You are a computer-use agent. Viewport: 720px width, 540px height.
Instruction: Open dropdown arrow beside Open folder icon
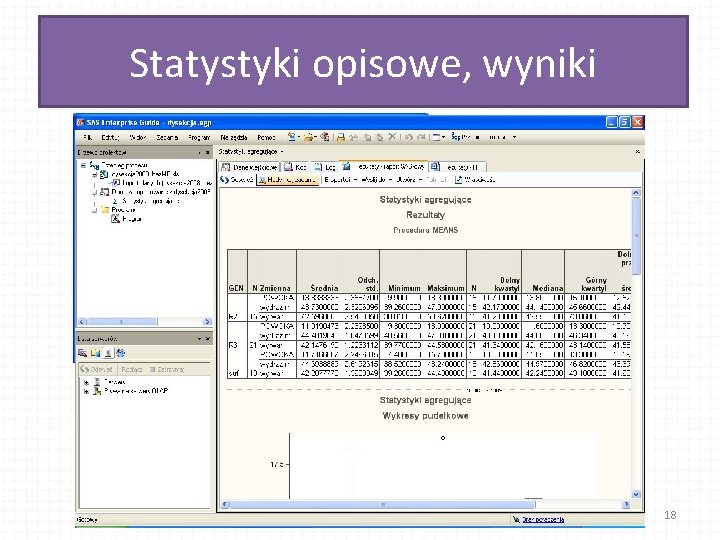(316, 137)
